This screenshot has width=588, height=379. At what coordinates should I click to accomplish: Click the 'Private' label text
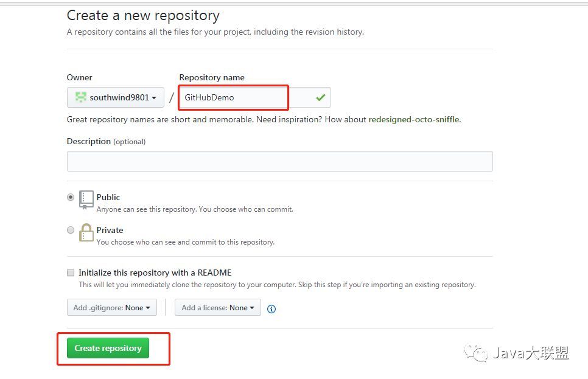[x=110, y=230]
